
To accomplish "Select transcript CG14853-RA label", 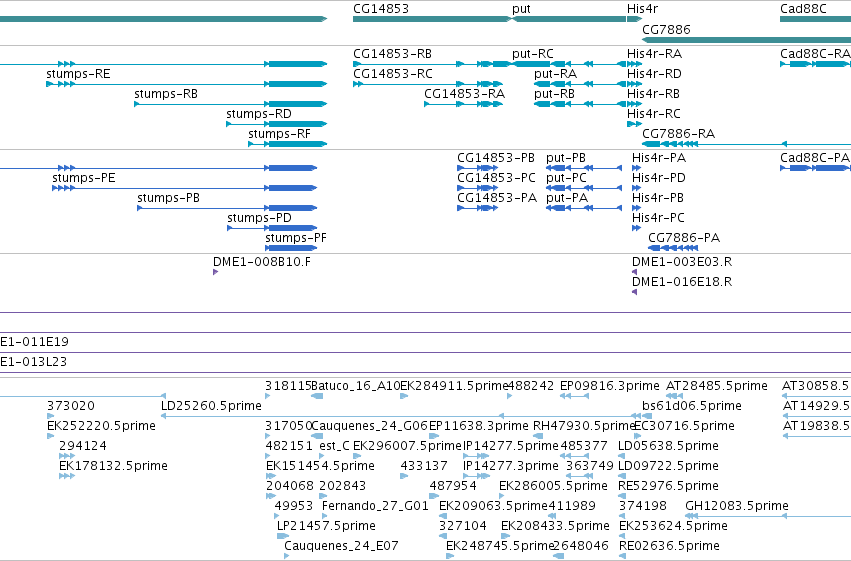I will [465, 94].
